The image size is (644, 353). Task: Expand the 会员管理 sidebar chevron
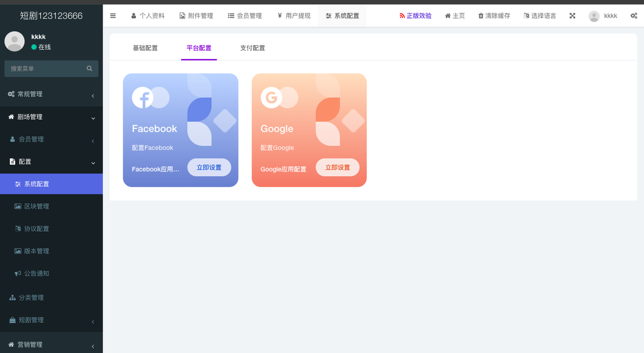(x=93, y=141)
